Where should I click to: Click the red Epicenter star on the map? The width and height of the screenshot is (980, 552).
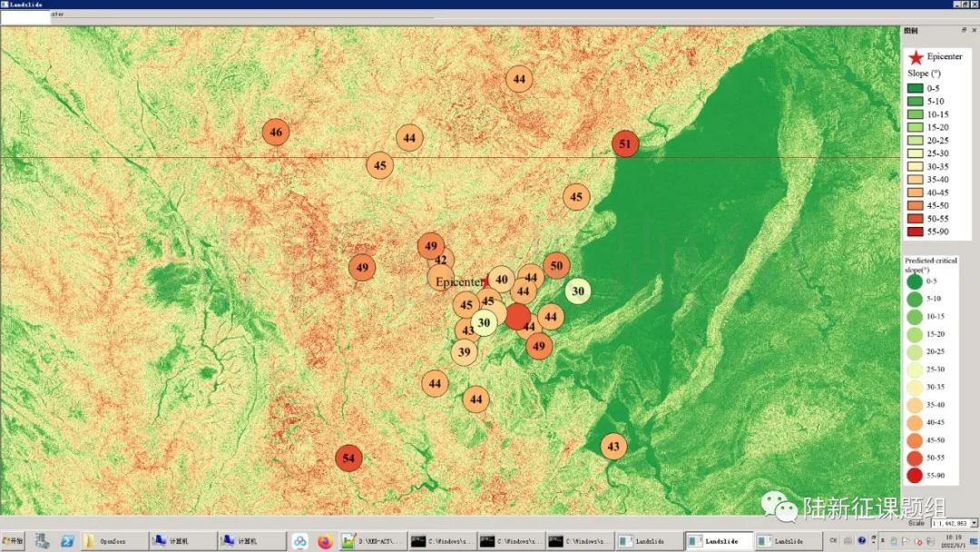click(x=487, y=281)
